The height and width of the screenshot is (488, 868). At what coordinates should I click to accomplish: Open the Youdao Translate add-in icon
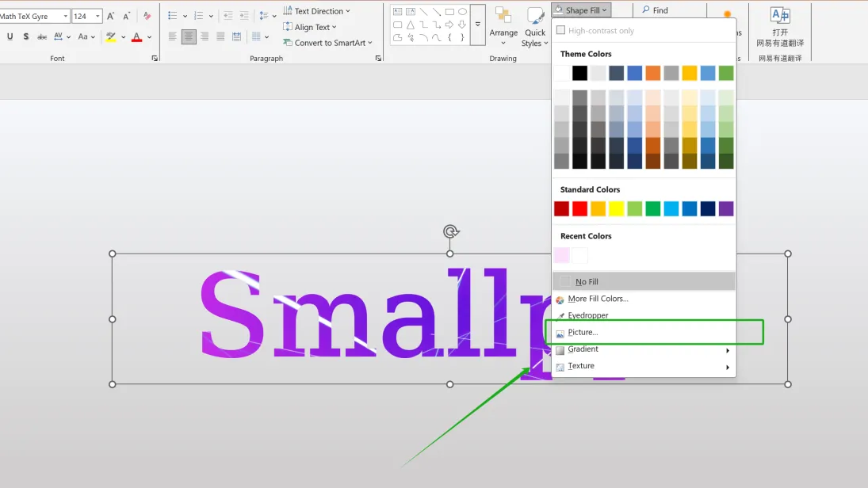coord(780,16)
